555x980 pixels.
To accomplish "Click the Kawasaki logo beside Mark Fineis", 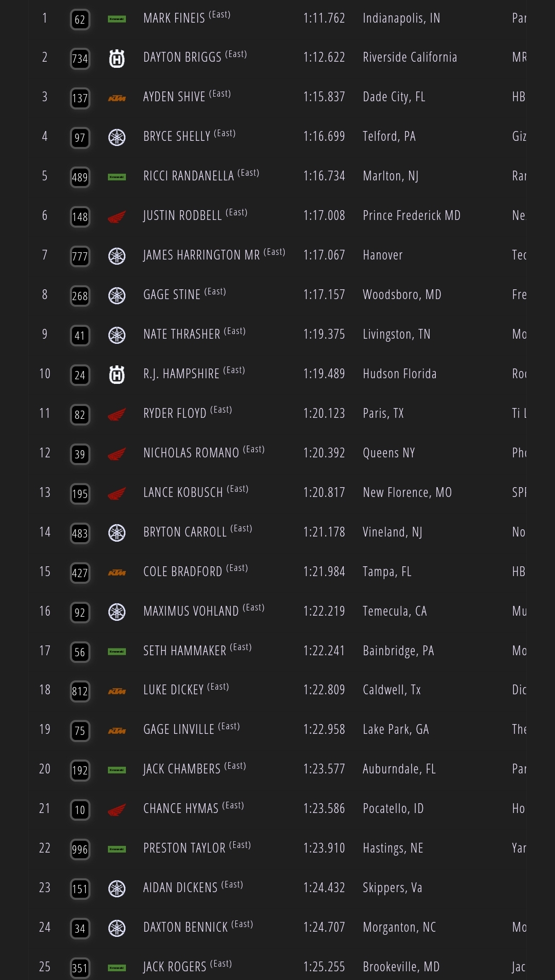I will click(117, 19).
